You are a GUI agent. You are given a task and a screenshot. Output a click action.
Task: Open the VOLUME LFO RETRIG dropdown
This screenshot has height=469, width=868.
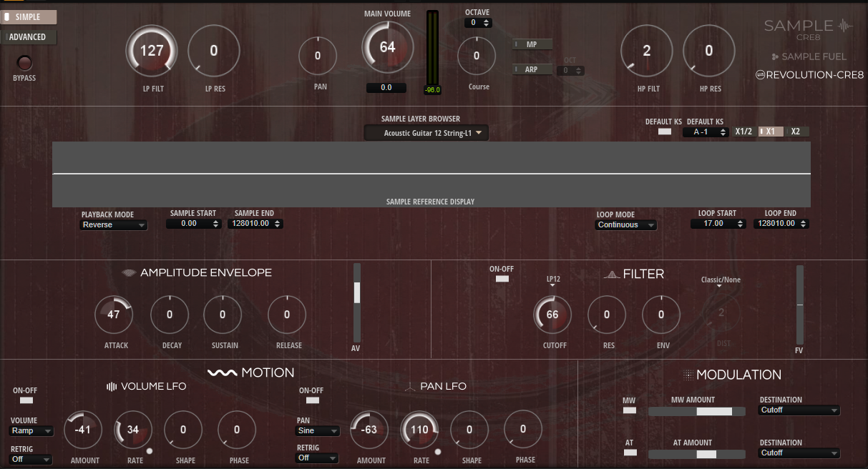31,460
